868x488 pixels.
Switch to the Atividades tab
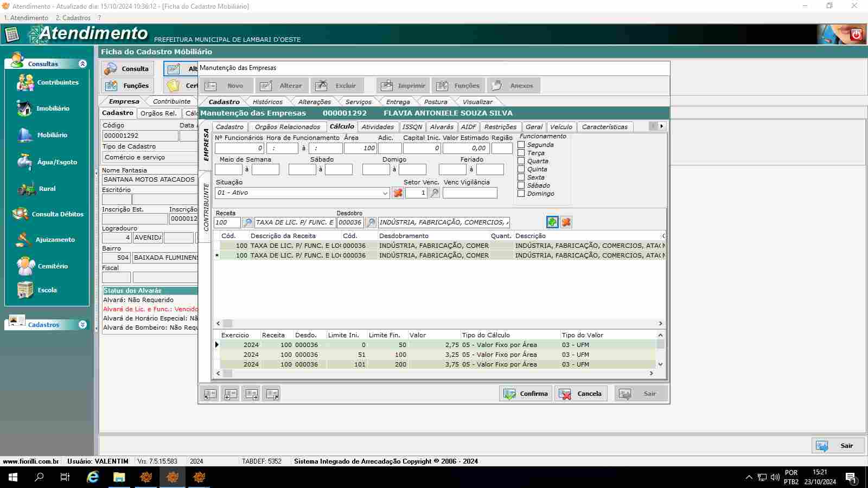[x=378, y=127]
